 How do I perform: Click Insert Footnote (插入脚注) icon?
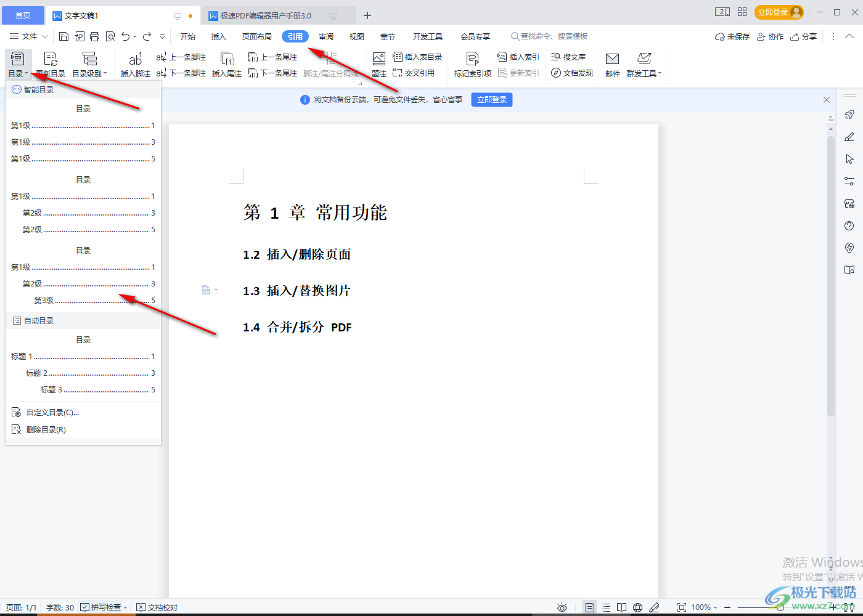click(136, 59)
